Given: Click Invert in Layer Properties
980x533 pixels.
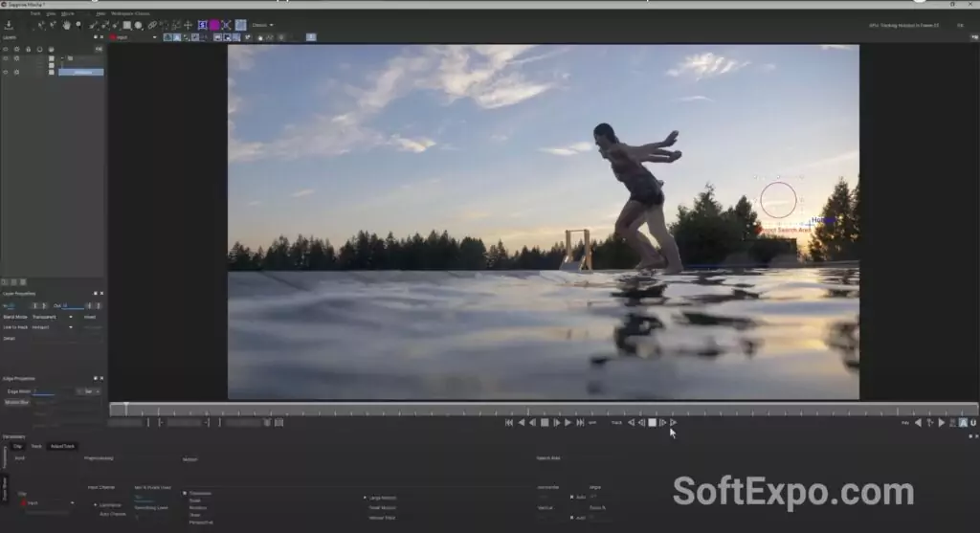Looking at the screenshot, I should click(90, 318).
